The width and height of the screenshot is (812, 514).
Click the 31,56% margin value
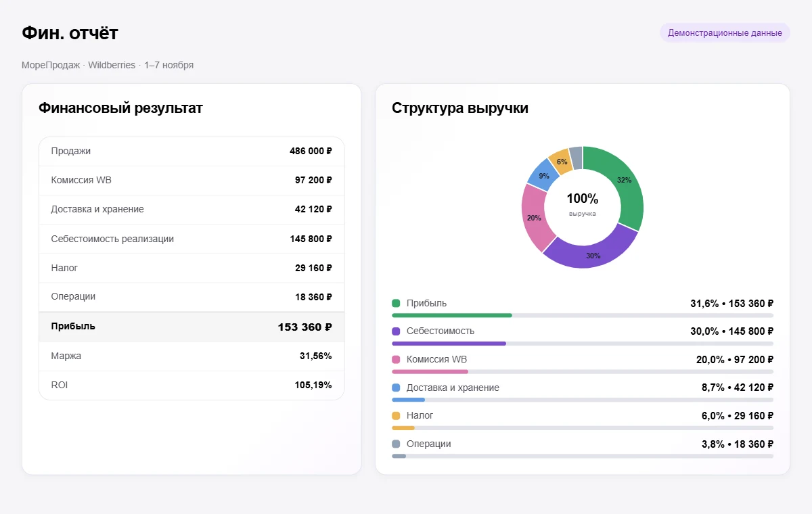[x=315, y=356]
